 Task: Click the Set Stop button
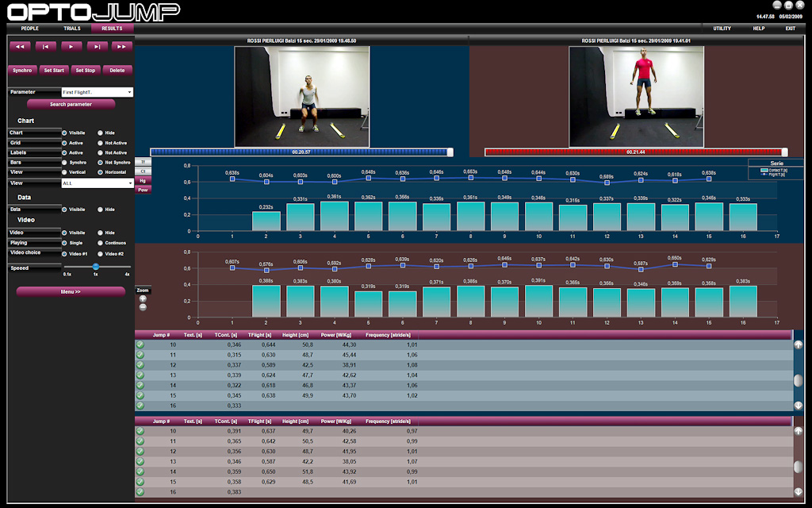click(x=86, y=71)
